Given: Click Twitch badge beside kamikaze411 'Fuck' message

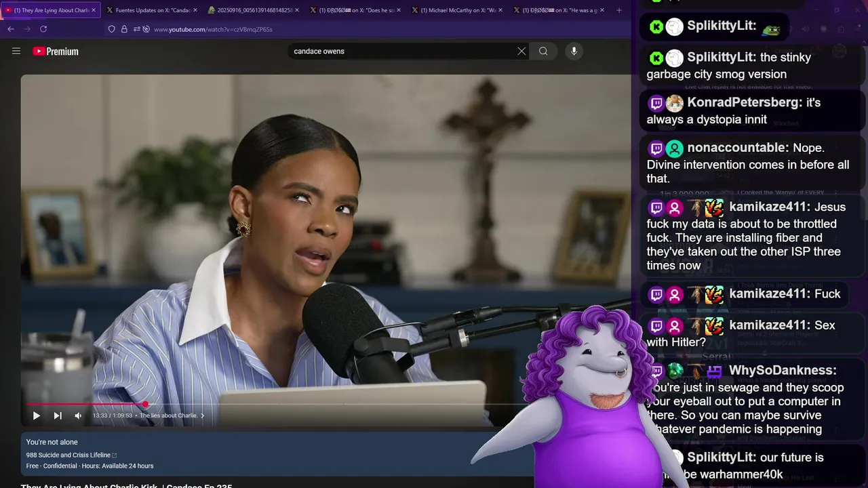Looking at the screenshot, I should coord(656,294).
